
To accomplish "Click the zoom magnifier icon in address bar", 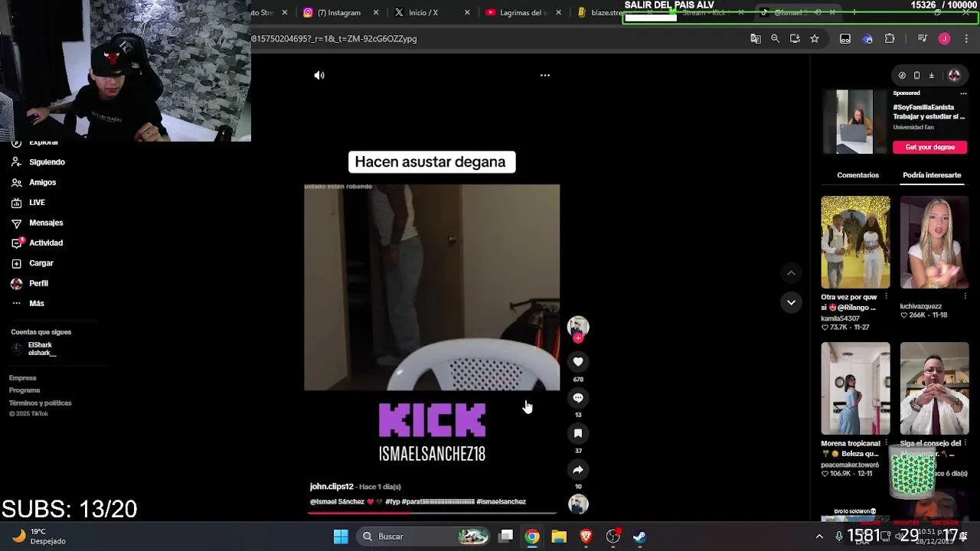I will pos(775,38).
